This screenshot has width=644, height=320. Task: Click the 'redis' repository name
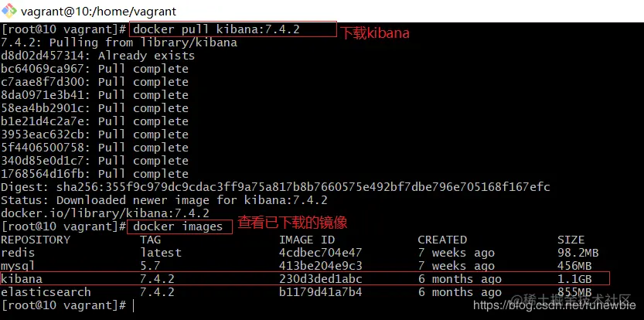click(x=18, y=253)
